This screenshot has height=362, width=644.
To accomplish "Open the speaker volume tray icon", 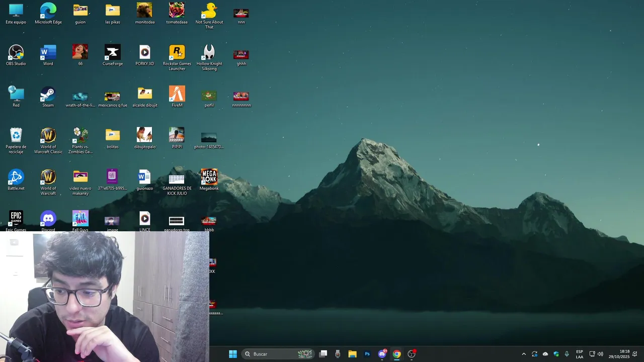I will [600, 354].
